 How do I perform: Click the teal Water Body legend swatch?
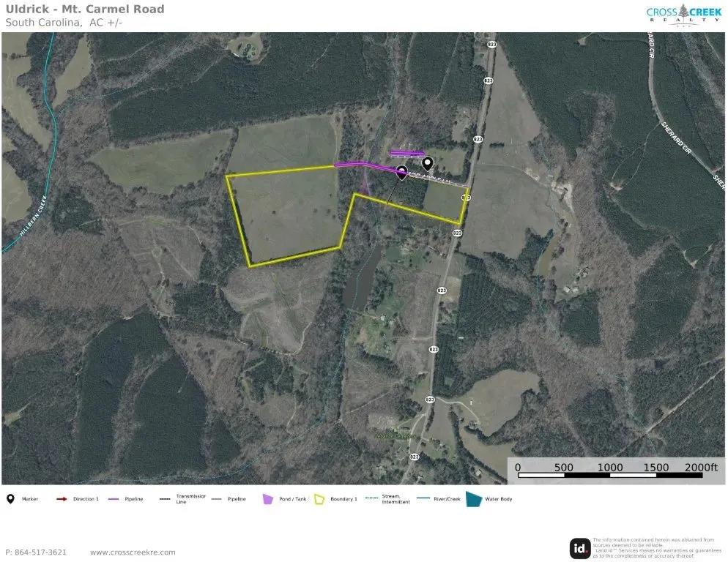474,499
